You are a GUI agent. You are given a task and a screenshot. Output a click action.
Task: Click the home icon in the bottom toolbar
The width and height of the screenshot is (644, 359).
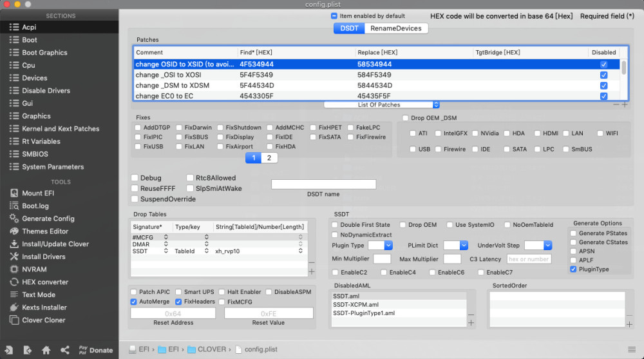click(x=46, y=350)
